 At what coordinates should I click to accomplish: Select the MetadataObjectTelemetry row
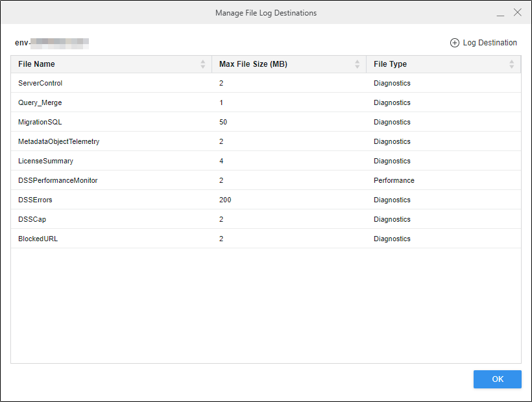58,141
